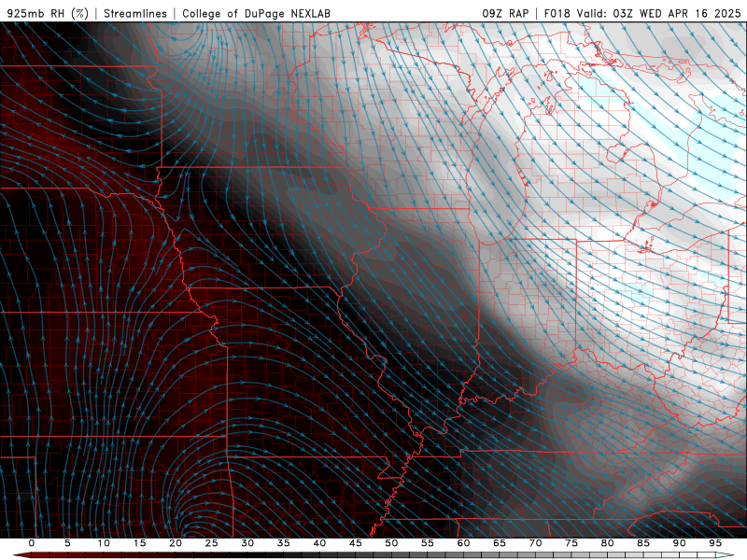Screen dimensions: 747x560
Task: Click the "80" value on the color scale
Action: coord(607,543)
